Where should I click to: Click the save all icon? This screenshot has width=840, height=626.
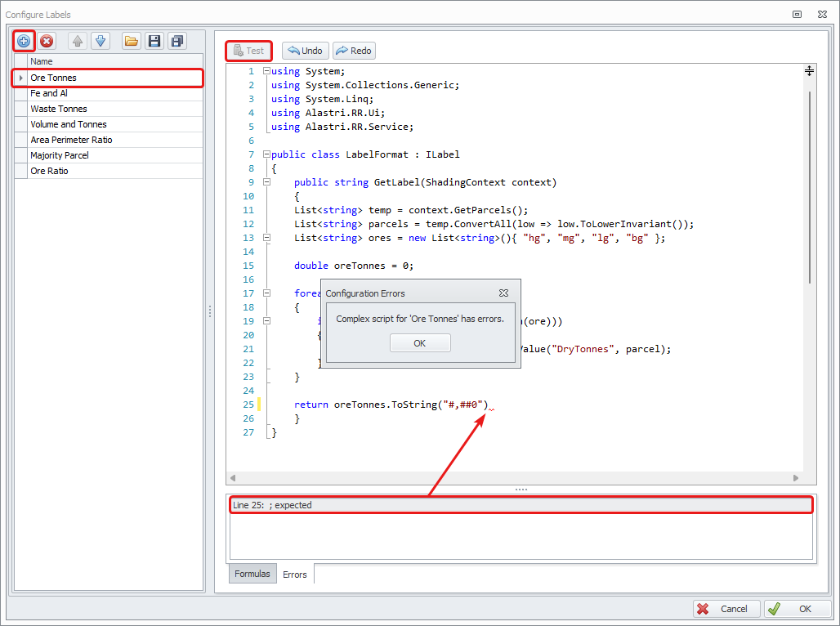[x=176, y=41]
